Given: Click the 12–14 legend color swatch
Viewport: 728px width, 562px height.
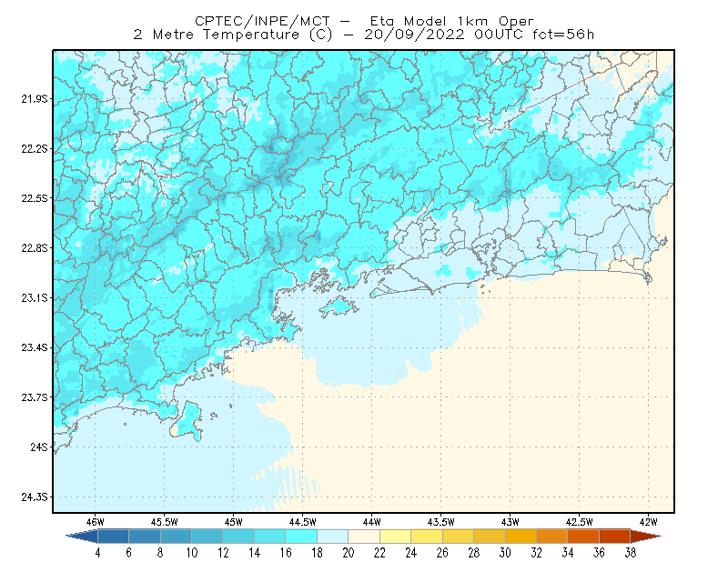Looking at the screenshot, I should click(238, 536).
